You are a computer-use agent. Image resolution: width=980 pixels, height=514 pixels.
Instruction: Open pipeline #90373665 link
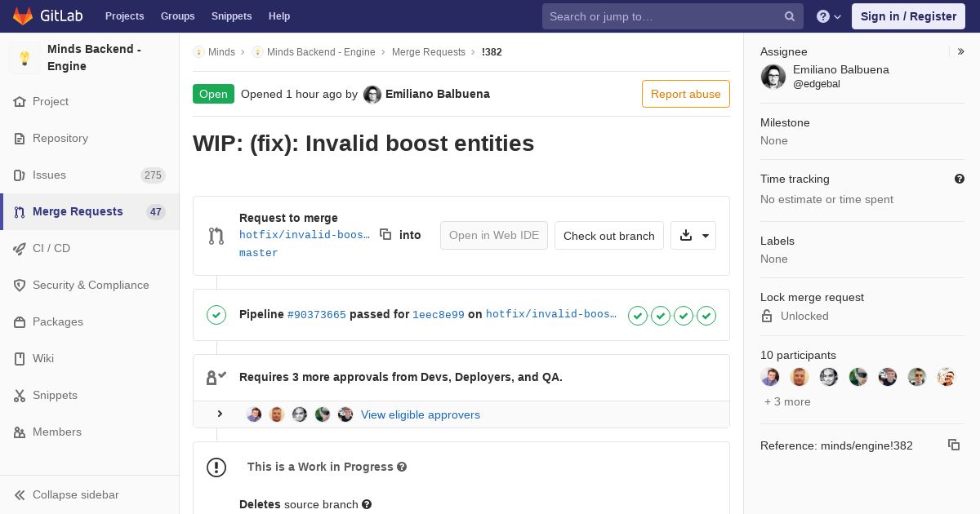(x=317, y=314)
